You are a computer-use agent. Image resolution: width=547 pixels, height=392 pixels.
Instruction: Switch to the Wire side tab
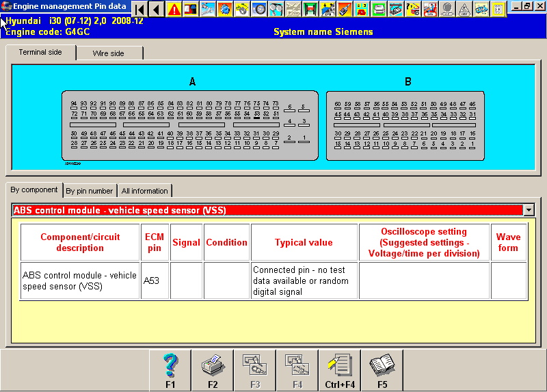point(108,53)
